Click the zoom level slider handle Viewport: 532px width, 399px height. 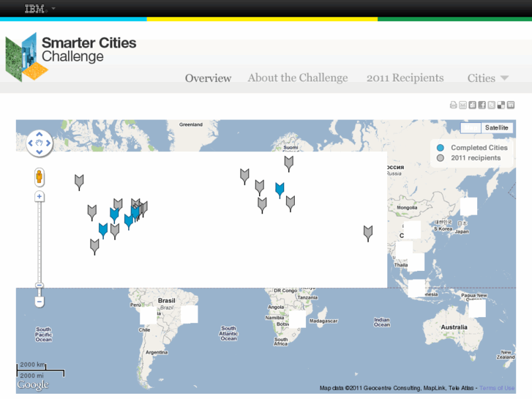40,286
